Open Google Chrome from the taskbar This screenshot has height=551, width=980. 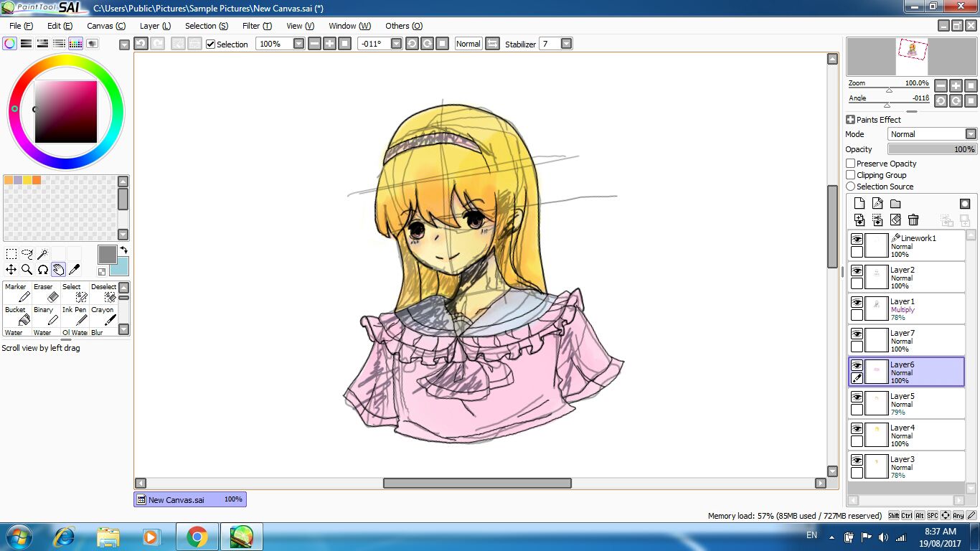[197, 537]
